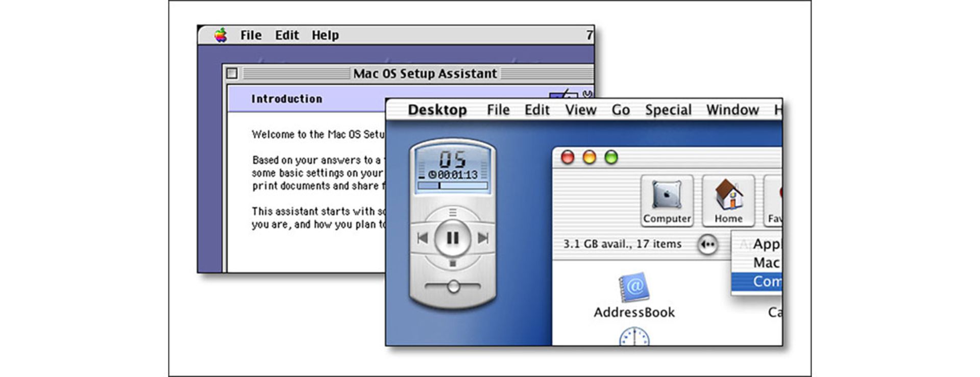
Task: Skip to next track on player
Action: [483, 238]
